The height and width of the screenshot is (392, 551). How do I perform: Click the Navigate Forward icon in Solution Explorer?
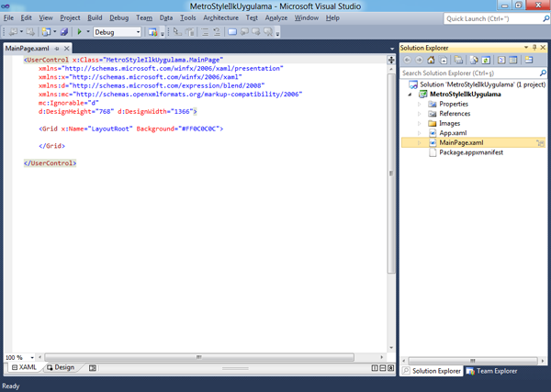click(x=419, y=60)
